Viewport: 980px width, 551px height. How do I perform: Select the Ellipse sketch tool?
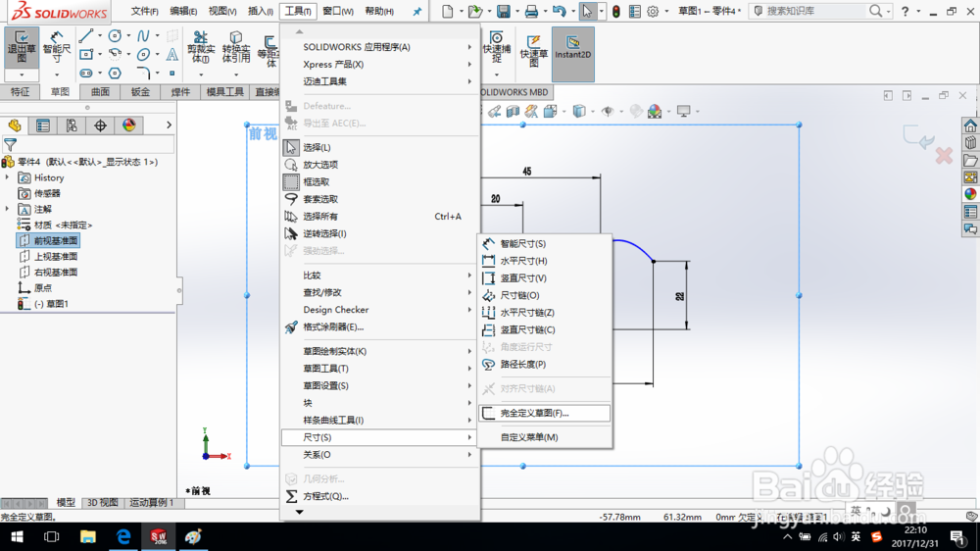144,55
